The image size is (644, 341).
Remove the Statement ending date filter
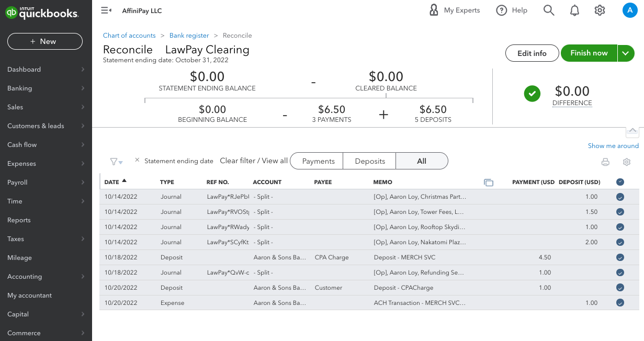click(137, 160)
